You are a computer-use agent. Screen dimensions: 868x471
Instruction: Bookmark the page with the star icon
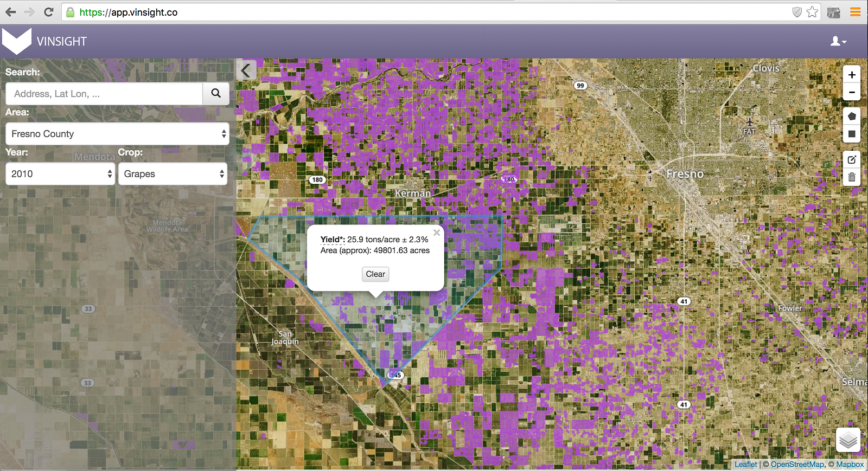tap(812, 12)
